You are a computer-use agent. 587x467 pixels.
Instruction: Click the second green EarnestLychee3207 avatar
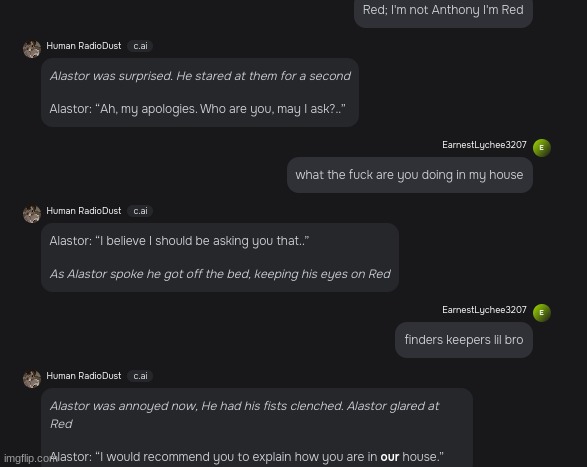coord(542,313)
